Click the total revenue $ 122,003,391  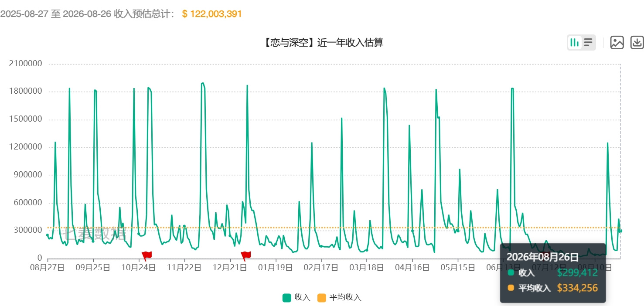tap(212, 14)
